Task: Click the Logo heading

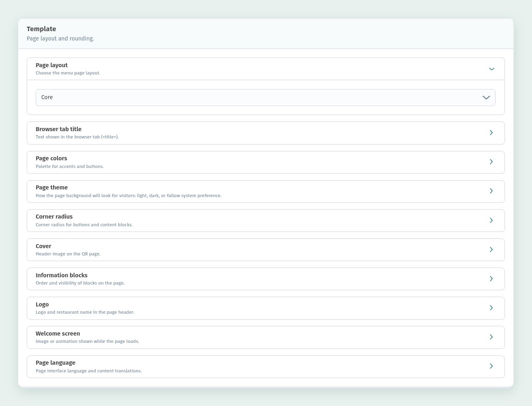Action: [42, 304]
